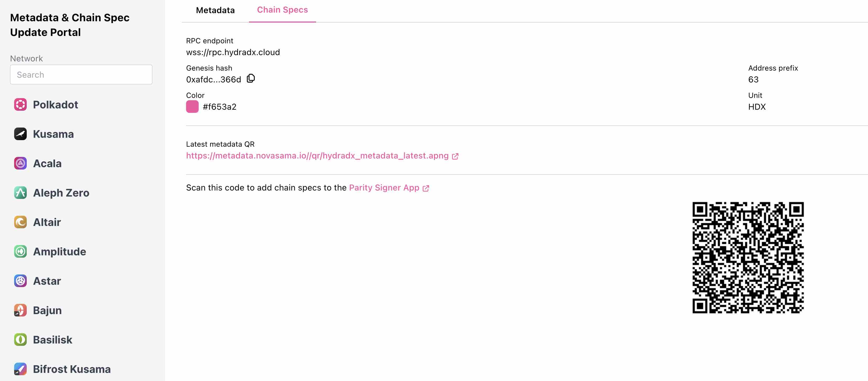868x381 pixels.
Task: Select Polkadot network label
Action: (x=56, y=105)
